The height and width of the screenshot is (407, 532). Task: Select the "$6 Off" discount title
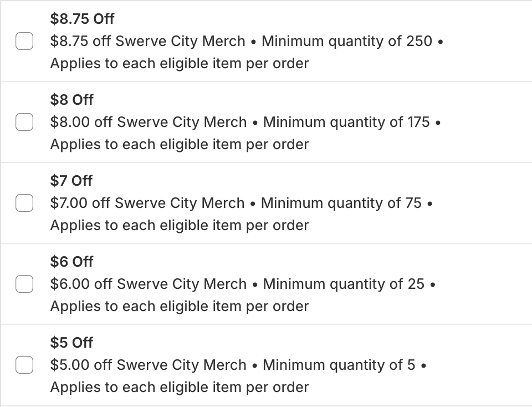pos(71,262)
